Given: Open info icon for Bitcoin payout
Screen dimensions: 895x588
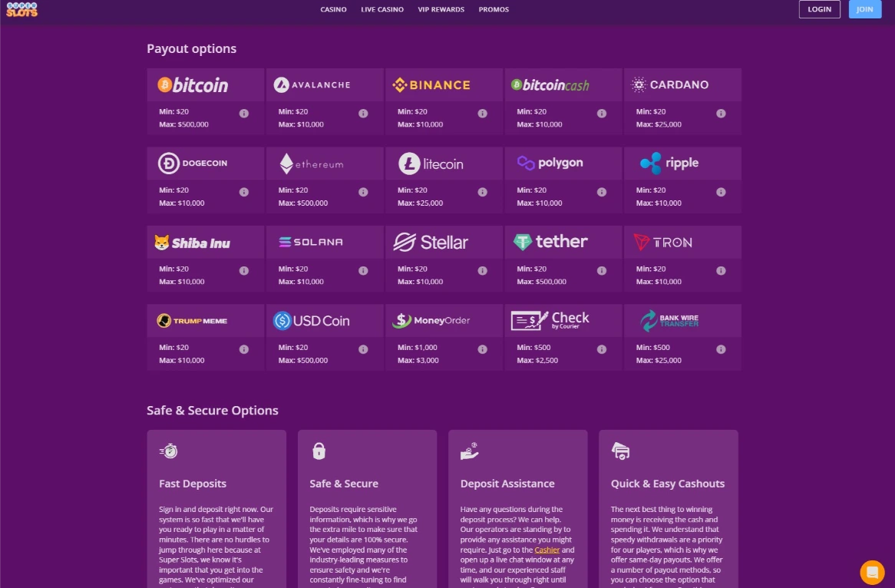Looking at the screenshot, I should 244,114.
